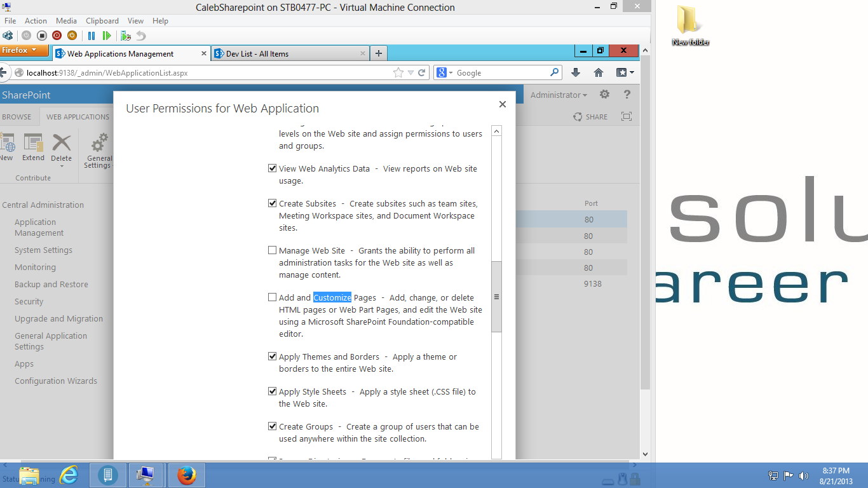The height and width of the screenshot is (488, 868).
Task: Click the Extend web application ribbon icon
Action: tap(33, 147)
